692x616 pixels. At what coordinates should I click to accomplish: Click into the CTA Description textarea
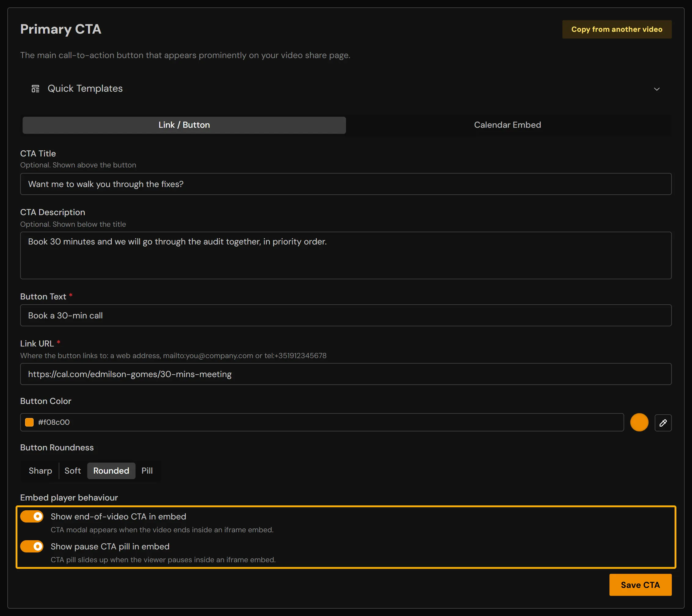346,255
